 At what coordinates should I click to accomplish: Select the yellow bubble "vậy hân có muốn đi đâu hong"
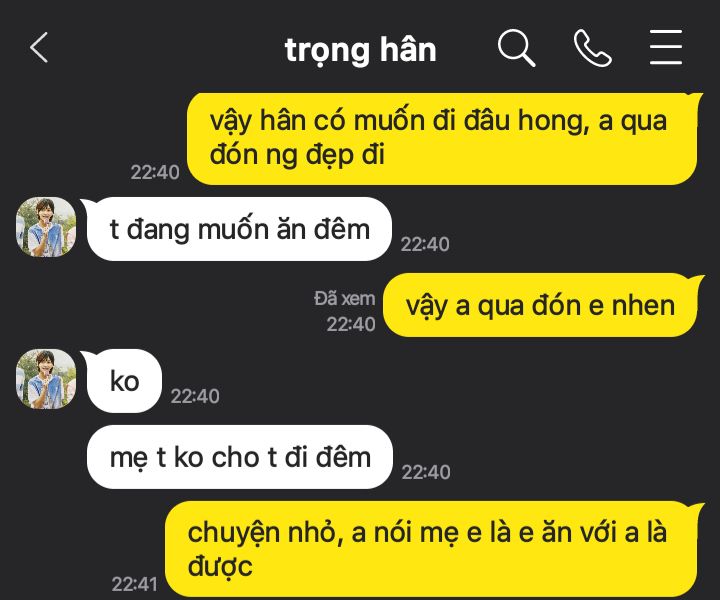tap(442, 139)
